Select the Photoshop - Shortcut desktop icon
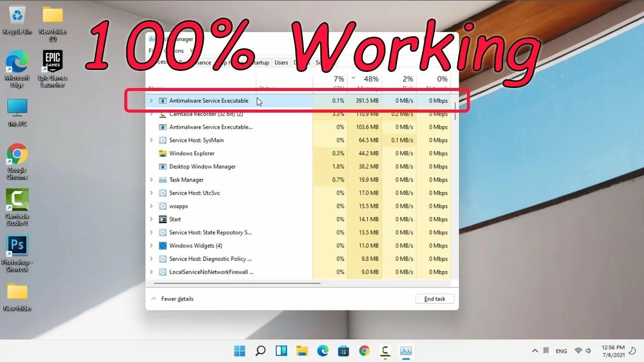Image resolution: width=644 pixels, height=362 pixels. [x=17, y=254]
